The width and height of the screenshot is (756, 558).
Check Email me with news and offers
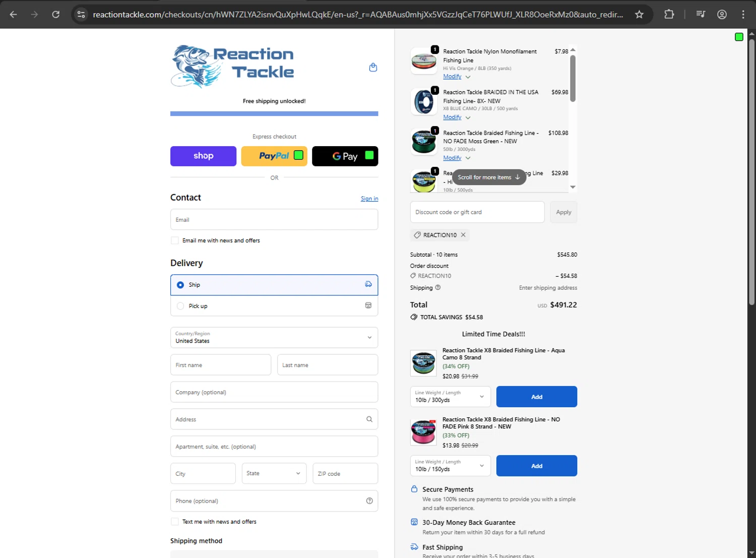click(175, 240)
